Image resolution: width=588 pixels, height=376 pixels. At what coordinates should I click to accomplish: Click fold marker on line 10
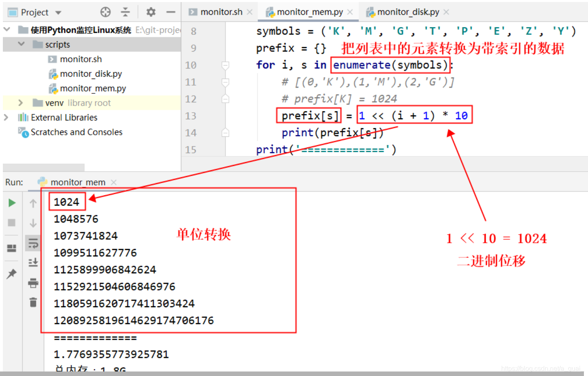tap(225, 65)
